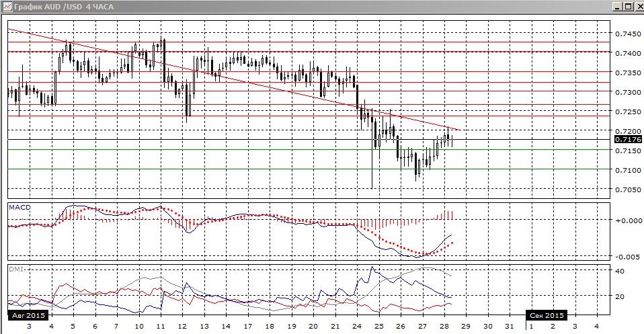644x334 pixels.
Task: Minimize the AUD/USD chart window
Action: coord(617,7)
